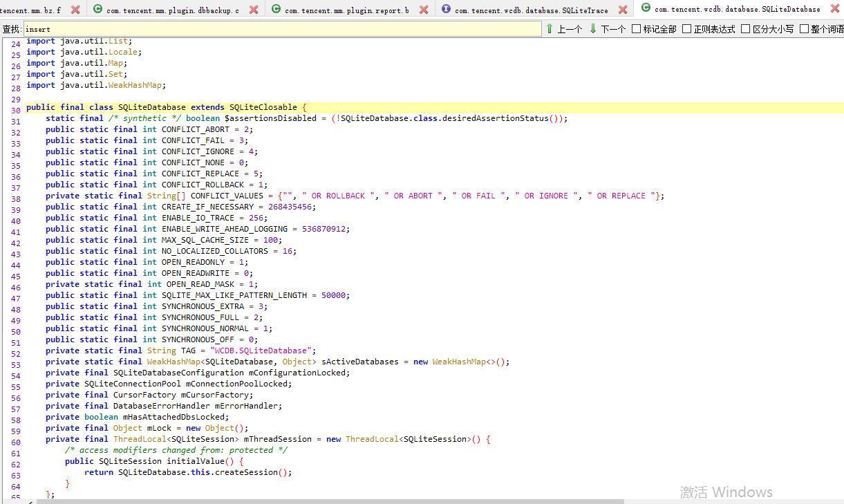844x504 pixels.
Task: Open the com.tencent.wcdb.database.SQLiteTrace tab
Action: point(531,10)
